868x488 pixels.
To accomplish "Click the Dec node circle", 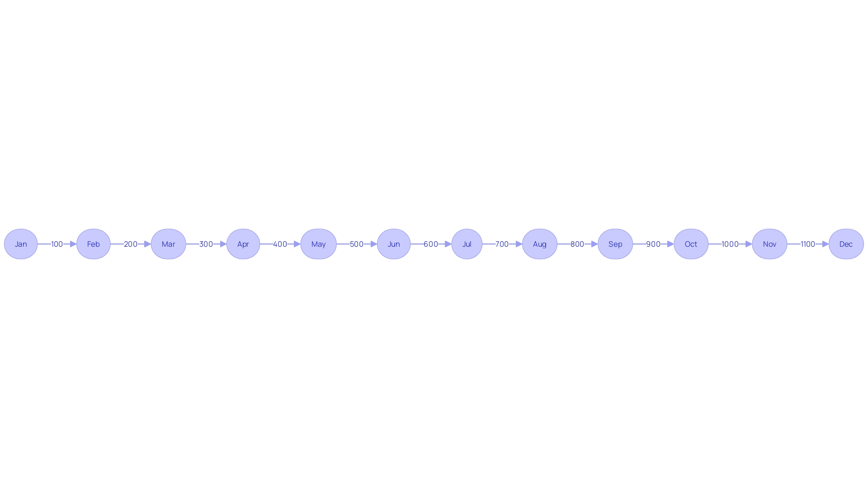I will click(x=845, y=244).
